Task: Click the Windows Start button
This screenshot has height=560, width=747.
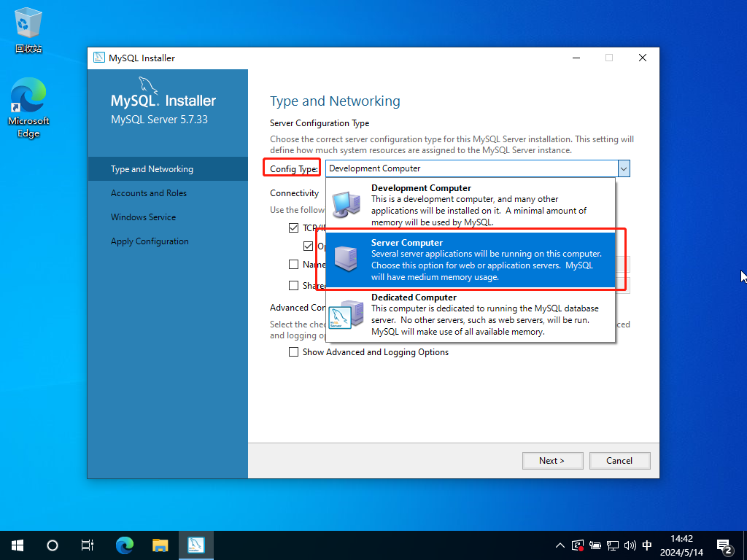Action: [x=18, y=545]
